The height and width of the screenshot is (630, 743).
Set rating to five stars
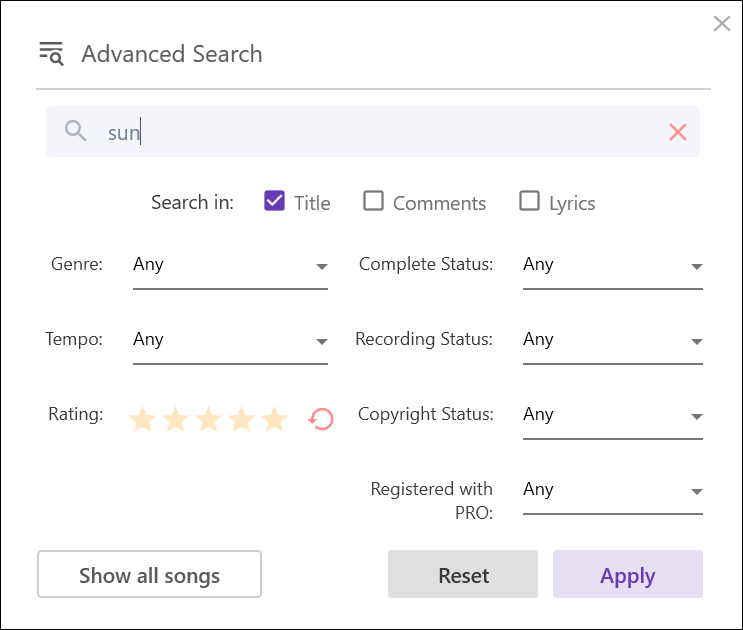click(274, 419)
